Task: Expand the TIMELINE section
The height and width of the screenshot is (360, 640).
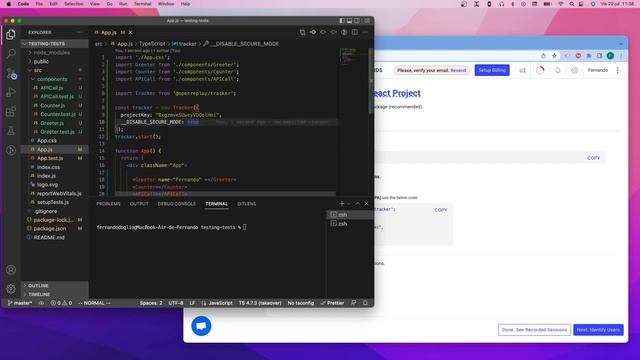Action: [x=55, y=294]
